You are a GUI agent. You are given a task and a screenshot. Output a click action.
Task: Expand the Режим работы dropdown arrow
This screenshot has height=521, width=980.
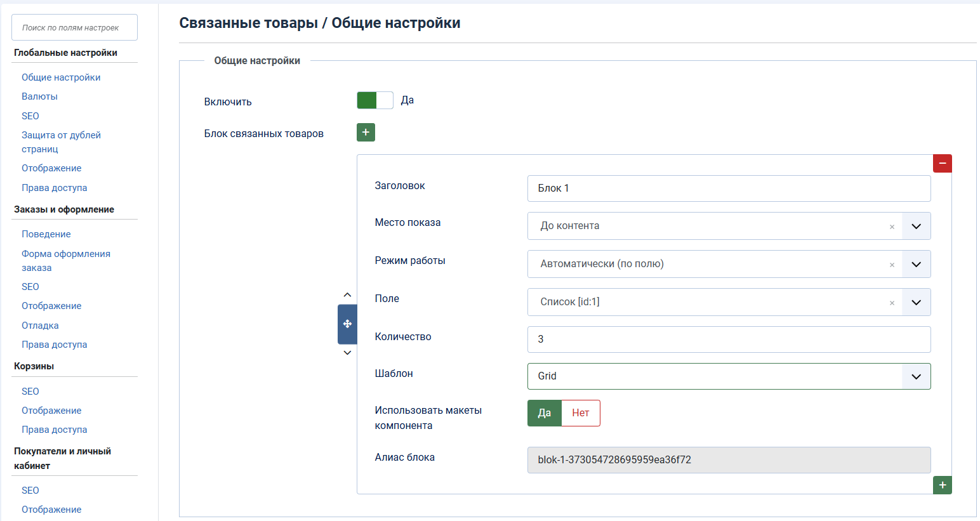click(x=916, y=265)
